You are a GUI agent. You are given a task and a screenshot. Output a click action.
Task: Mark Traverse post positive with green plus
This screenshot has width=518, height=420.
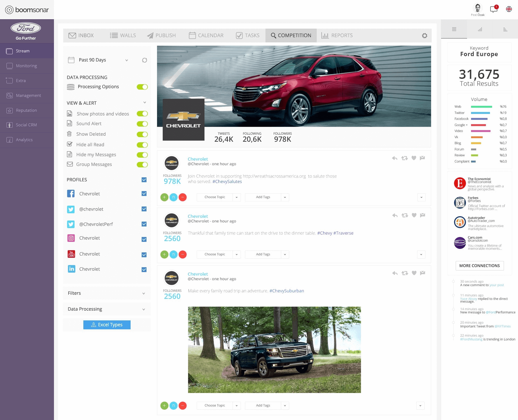point(164,255)
